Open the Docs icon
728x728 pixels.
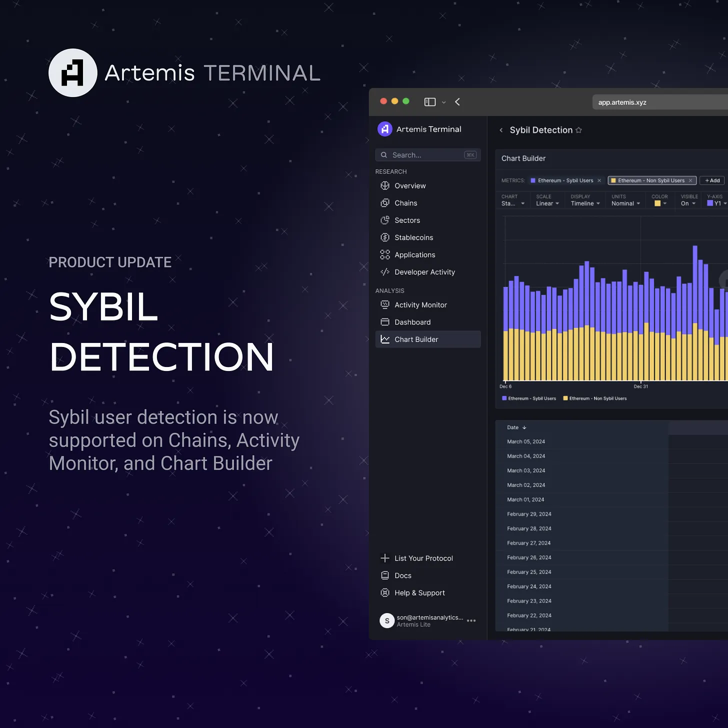(x=385, y=575)
